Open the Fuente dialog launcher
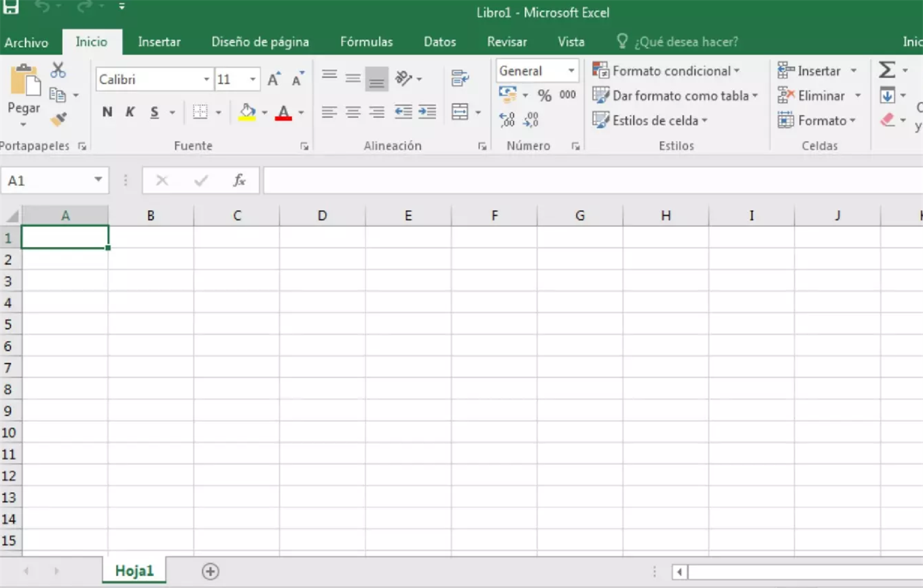Viewport: 923px width, 588px height. (x=304, y=147)
